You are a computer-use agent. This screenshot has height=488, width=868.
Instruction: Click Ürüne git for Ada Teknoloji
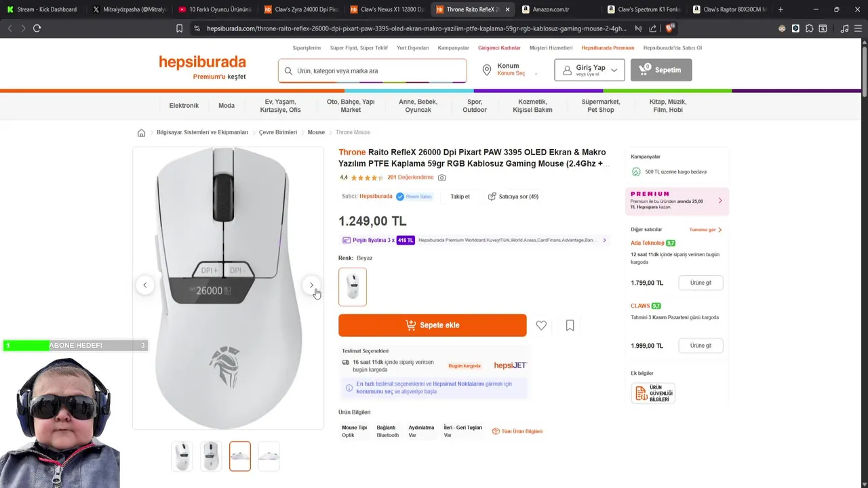(x=701, y=283)
